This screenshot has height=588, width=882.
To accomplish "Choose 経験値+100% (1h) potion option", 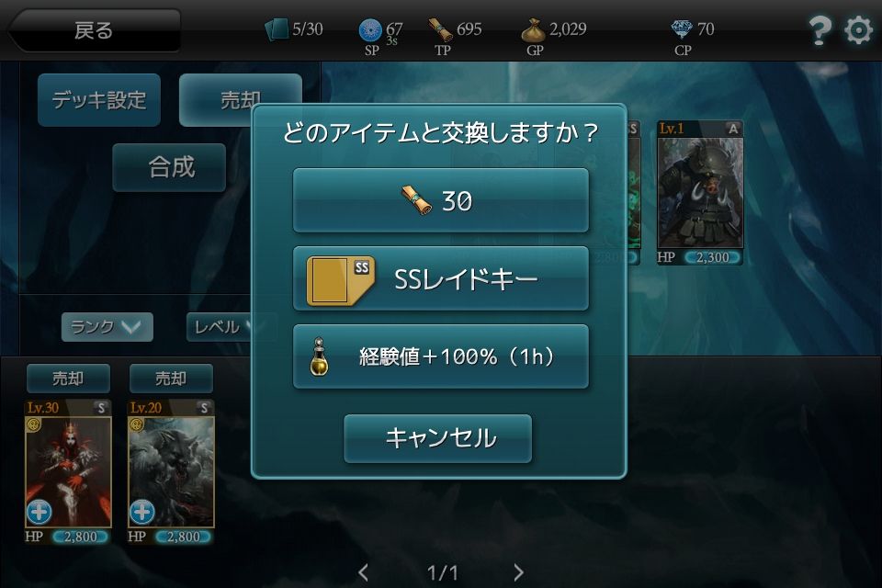I will (x=440, y=356).
